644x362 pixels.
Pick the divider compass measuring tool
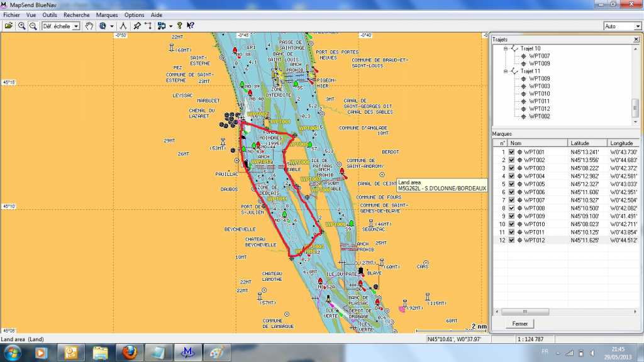click(x=123, y=26)
